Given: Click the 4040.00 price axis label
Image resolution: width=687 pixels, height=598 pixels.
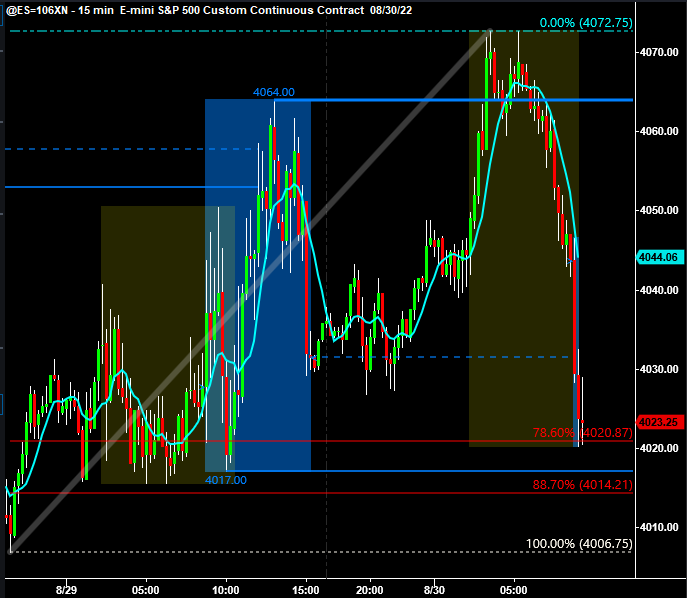Looking at the screenshot, I should click(x=659, y=290).
